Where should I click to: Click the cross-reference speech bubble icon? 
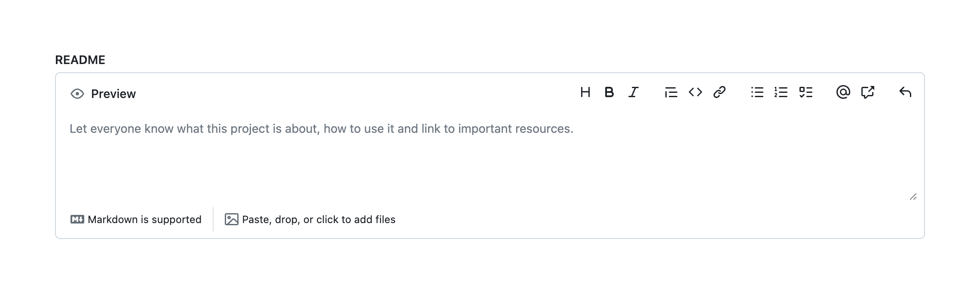(x=867, y=92)
